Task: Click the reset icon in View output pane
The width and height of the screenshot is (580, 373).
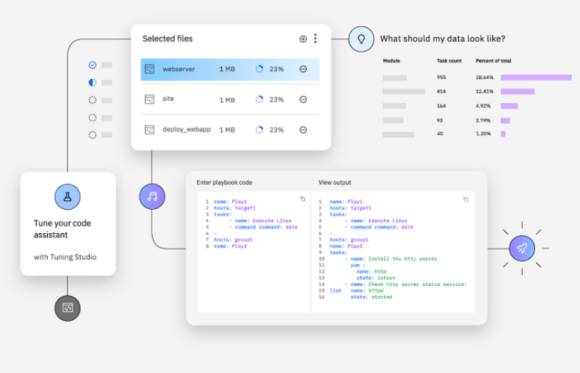Action: click(466, 200)
